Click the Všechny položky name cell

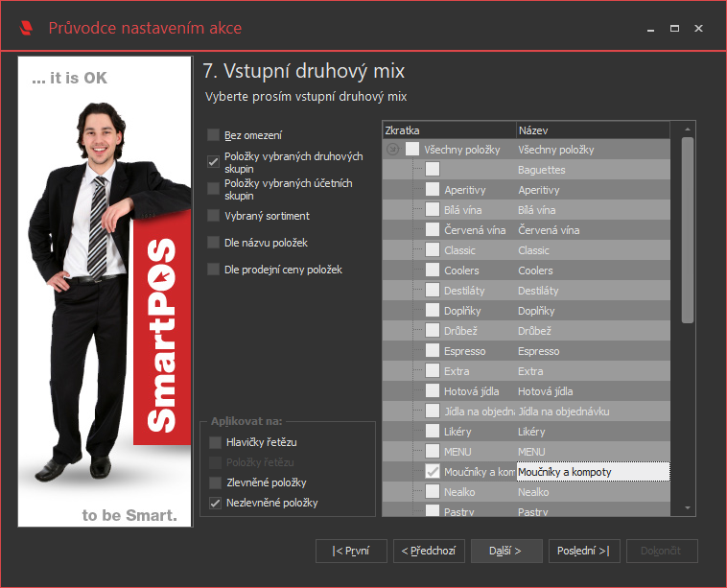593,150
